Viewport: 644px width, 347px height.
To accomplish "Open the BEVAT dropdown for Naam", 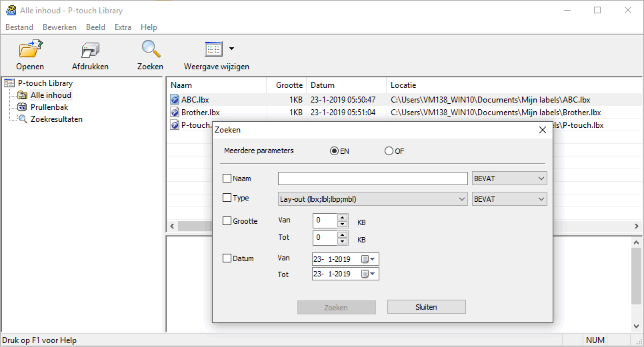I will [509, 178].
